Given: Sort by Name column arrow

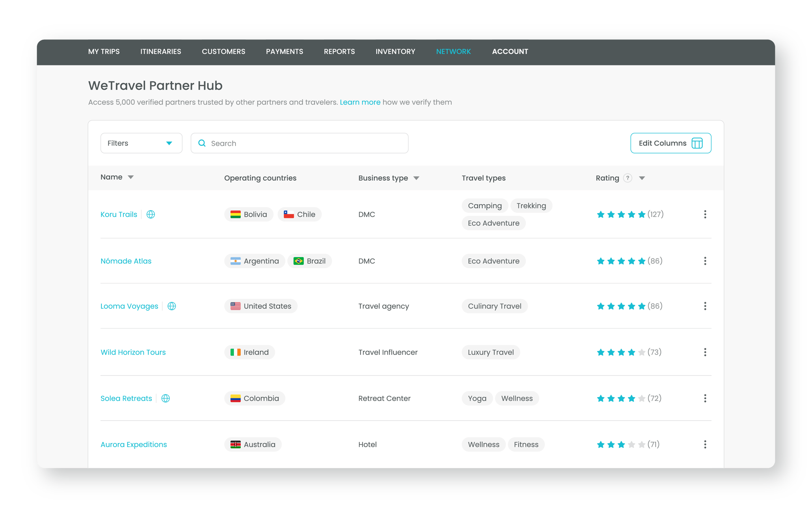Looking at the screenshot, I should tap(131, 177).
